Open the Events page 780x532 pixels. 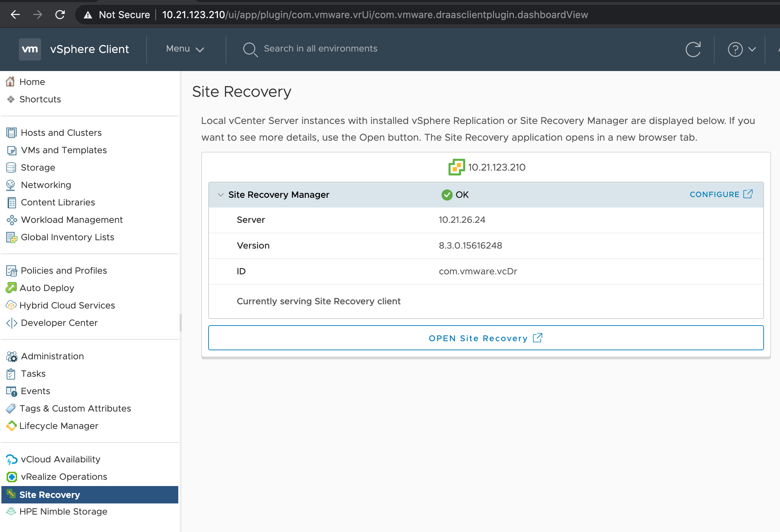pos(36,391)
